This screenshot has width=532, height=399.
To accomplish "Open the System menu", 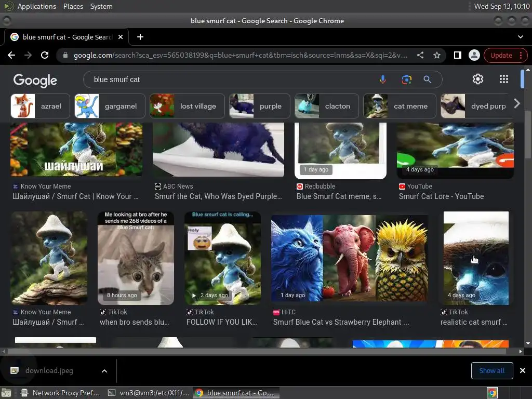I will 101,6.
